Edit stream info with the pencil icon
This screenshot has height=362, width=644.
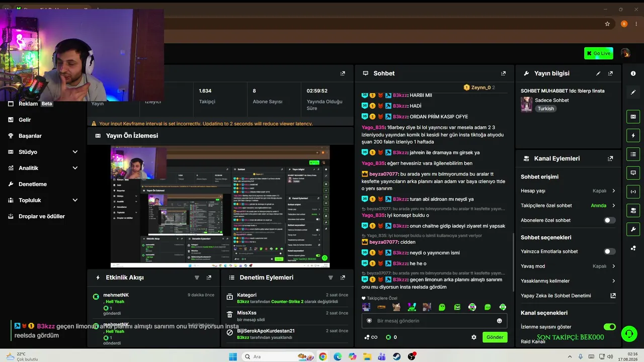tap(598, 73)
